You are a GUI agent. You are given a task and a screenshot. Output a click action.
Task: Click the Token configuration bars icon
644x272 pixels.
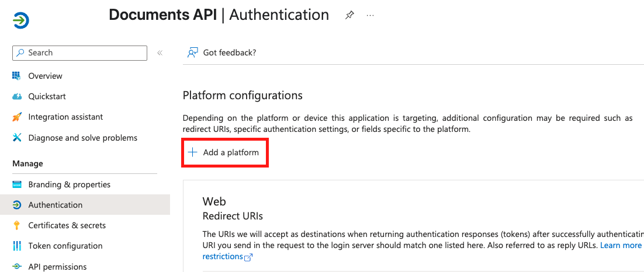pos(17,246)
